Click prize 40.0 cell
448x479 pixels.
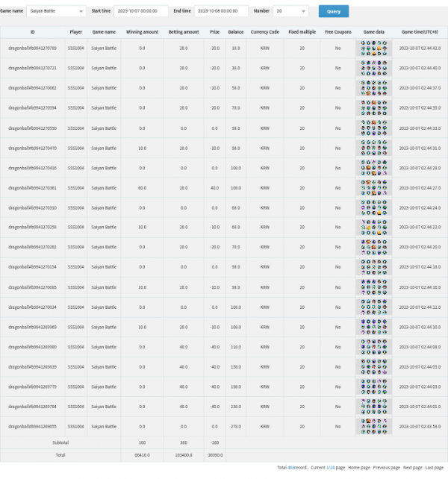tap(215, 188)
